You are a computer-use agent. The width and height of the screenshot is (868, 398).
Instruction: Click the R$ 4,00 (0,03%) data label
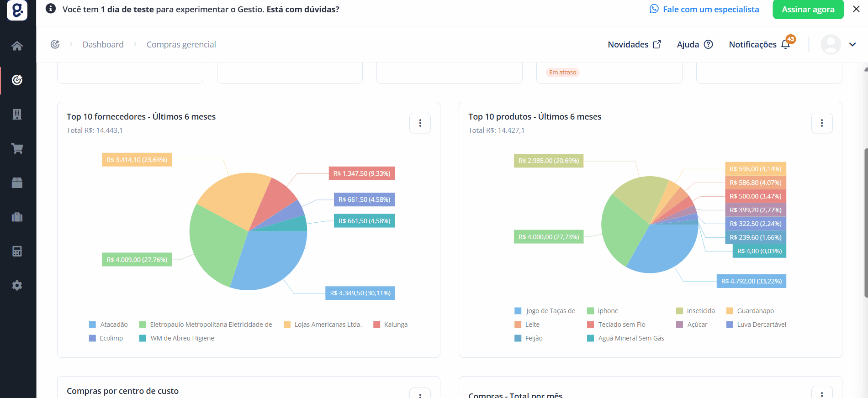(x=759, y=251)
